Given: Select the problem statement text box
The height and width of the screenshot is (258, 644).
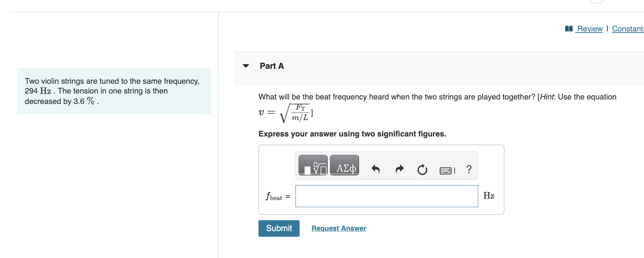Looking at the screenshot, I should (x=114, y=91).
